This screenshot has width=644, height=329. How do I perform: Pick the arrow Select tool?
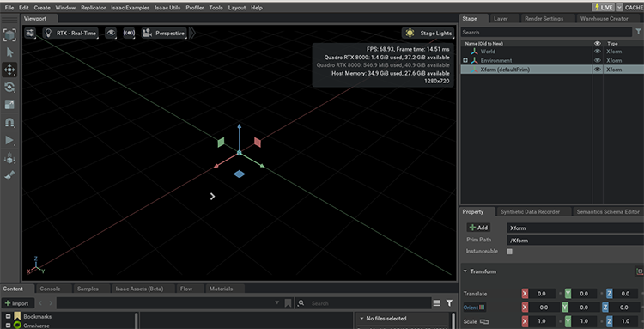pos(9,52)
